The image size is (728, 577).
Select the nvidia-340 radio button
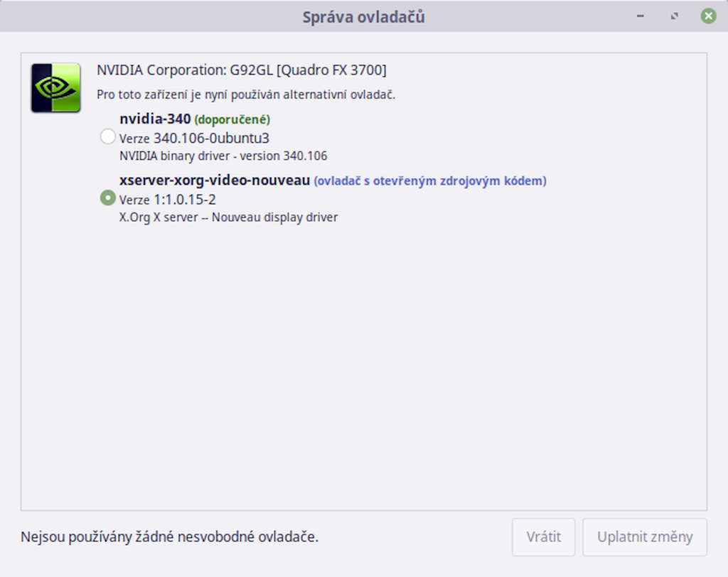click(108, 136)
